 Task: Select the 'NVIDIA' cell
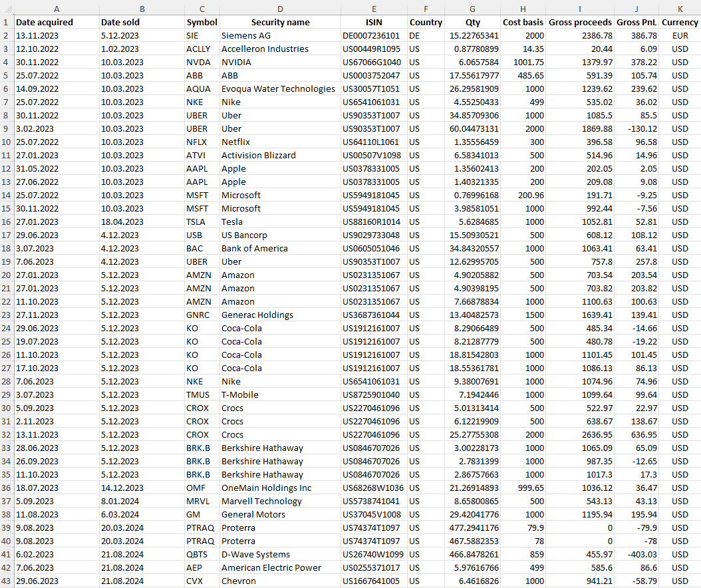coord(280,62)
